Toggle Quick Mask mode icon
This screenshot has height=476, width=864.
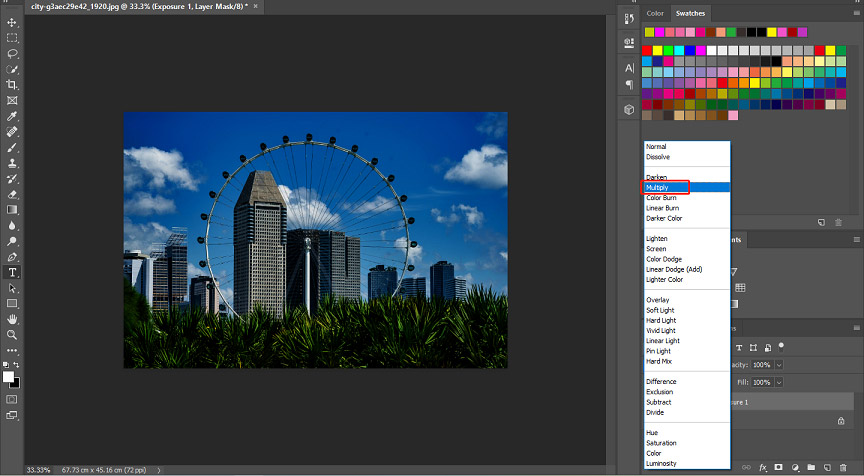(x=12, y=399)
